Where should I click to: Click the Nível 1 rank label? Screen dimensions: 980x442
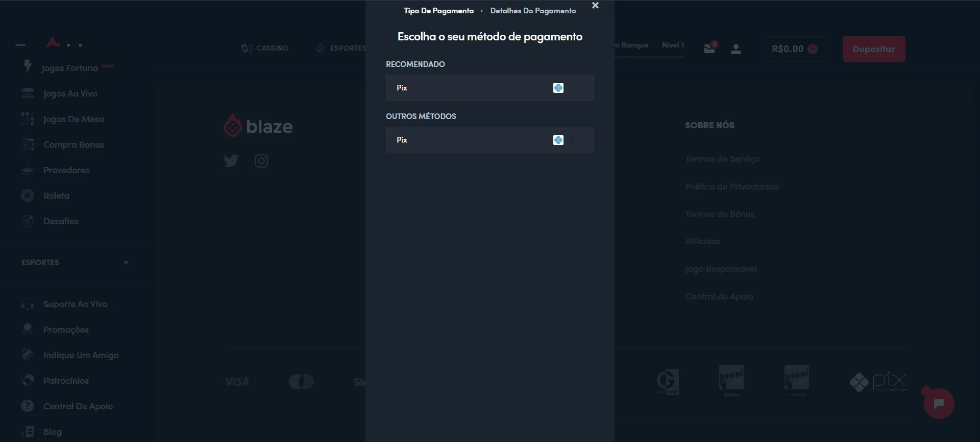point(673,45)
